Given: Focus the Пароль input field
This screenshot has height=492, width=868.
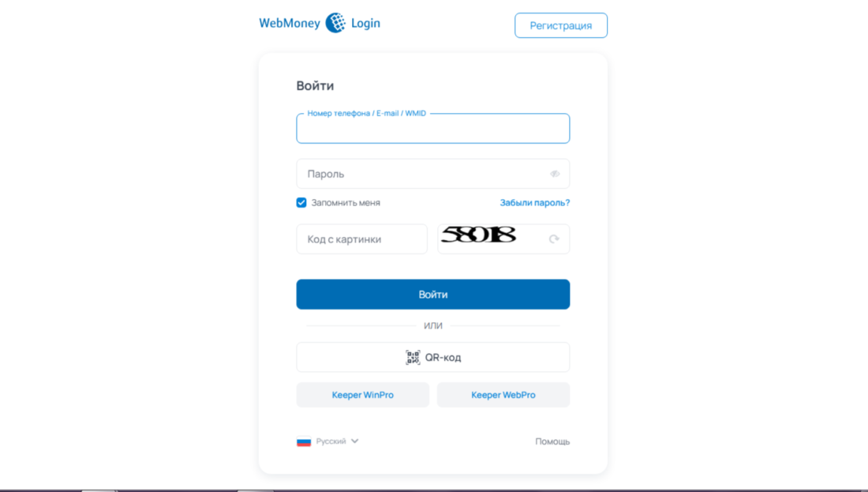Looking at the screenshot, I should 433,174.
